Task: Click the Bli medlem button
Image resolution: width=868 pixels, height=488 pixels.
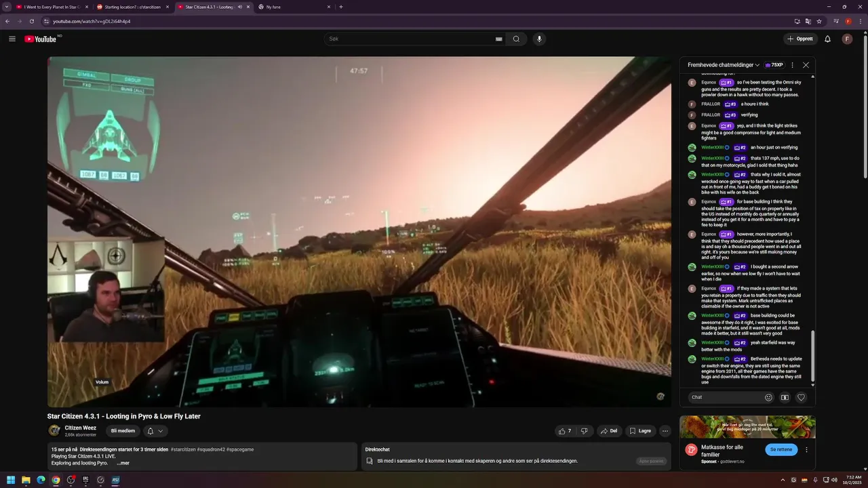Action: pos(123,430)
